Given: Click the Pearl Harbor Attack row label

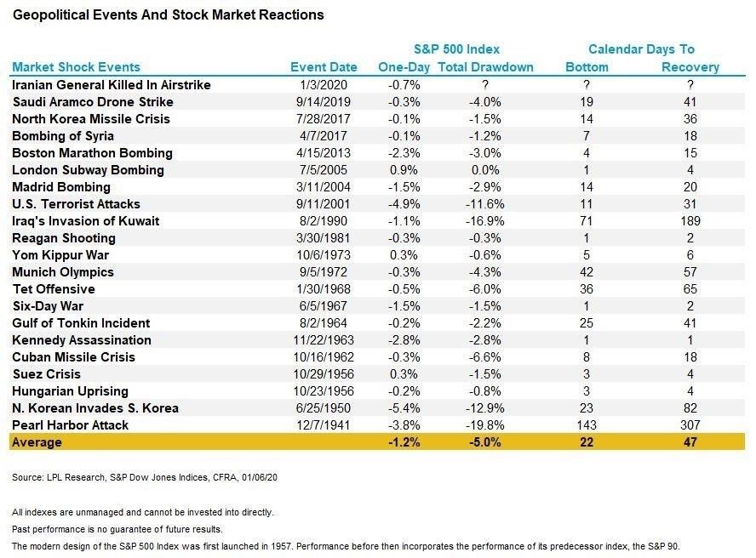Looking at the screenshot, I should [71, 425].
